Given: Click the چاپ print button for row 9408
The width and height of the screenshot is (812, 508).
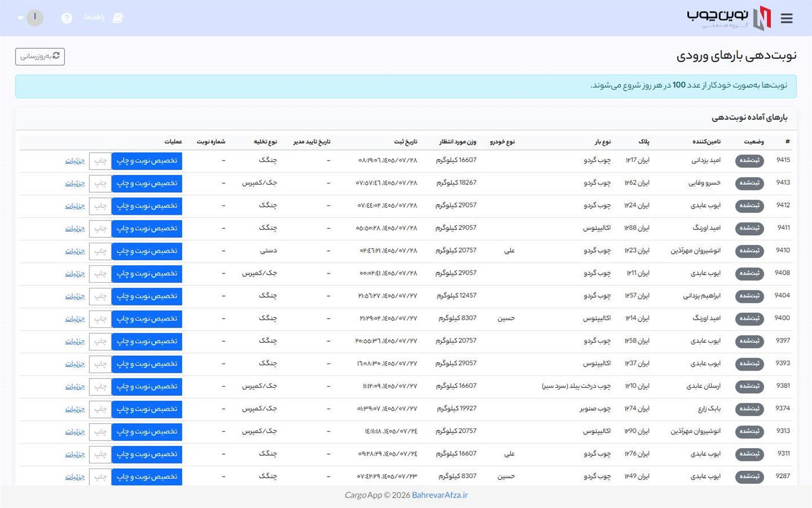Looking at the screenshot, I should [100, 273].
